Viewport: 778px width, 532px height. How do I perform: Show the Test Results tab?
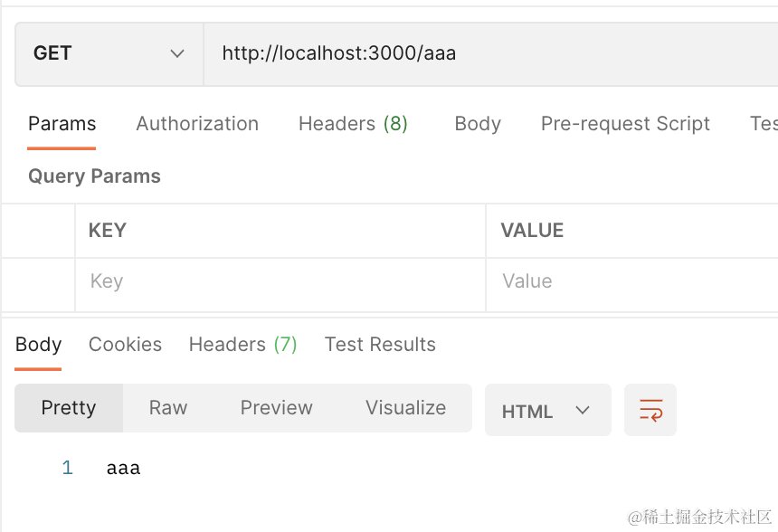pos(380,345)
